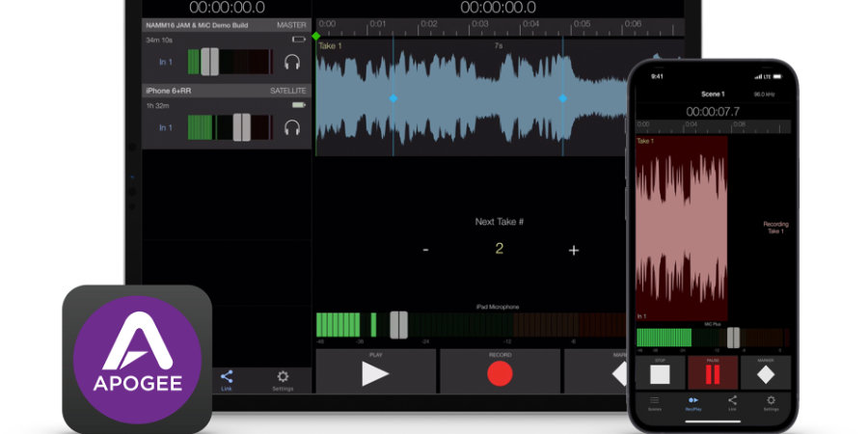868x434 pixels.
Task: Adjust master device In 1 gain slider
Action: pyautogui.click(x=210, y=62)
